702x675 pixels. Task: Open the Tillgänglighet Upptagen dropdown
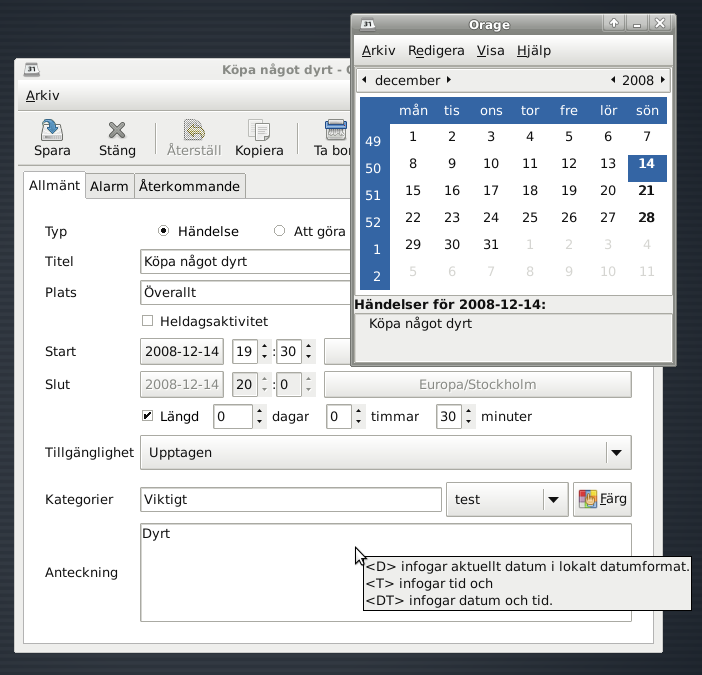tap(385, 453)
